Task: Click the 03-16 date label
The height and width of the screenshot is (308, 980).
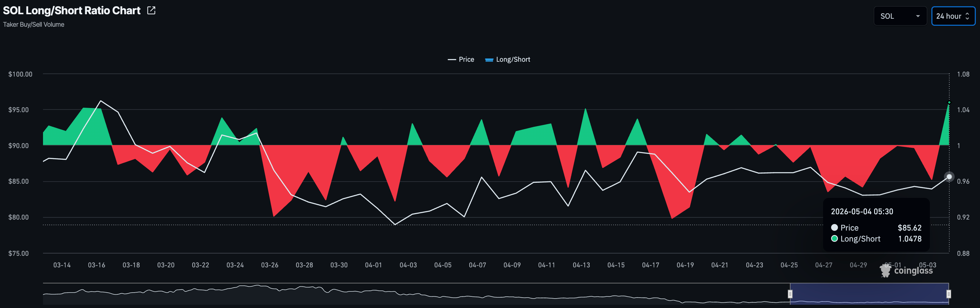Action: click(x=97, y=265)
